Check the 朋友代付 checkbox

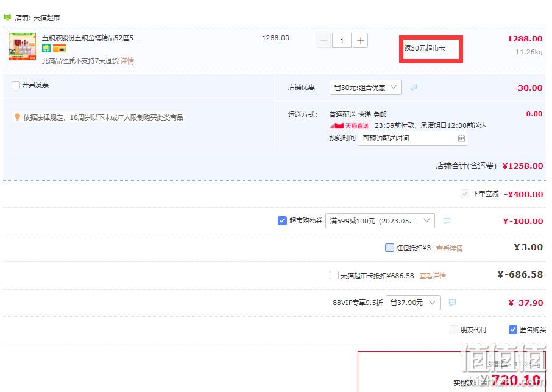pyautogui.click(x=454, y=330)
